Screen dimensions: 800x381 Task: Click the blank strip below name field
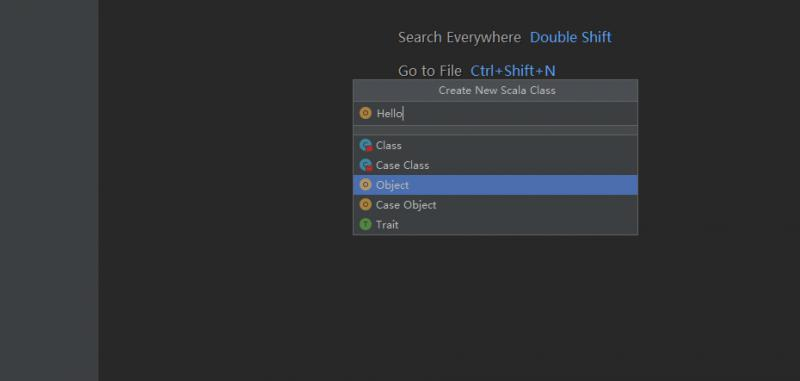[495, 131]
